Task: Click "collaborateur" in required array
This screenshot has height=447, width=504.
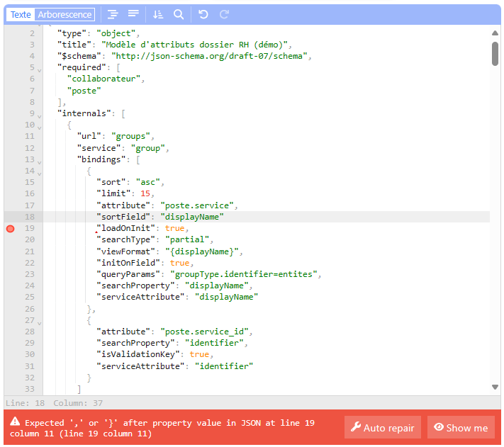Action: (x=103, y=79)
